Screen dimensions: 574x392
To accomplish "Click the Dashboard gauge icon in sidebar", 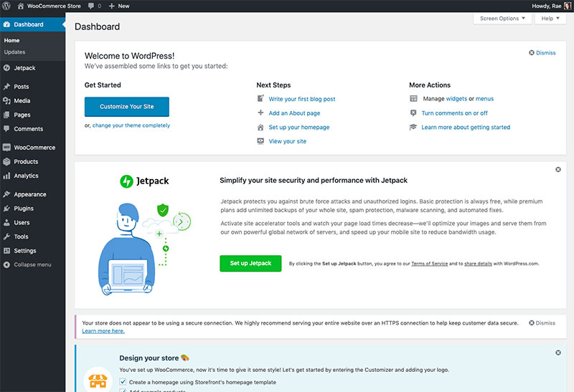I will pos(6,24).
